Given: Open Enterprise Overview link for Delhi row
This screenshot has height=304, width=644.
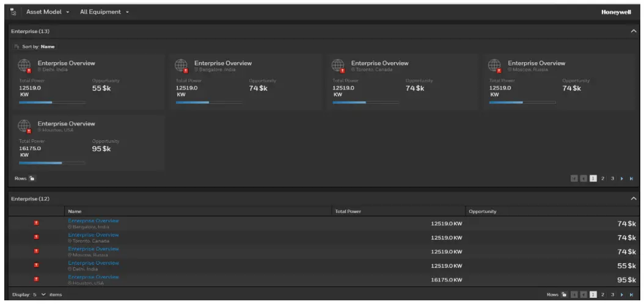Looking at the screenshot, I should [x=93, y=263].
